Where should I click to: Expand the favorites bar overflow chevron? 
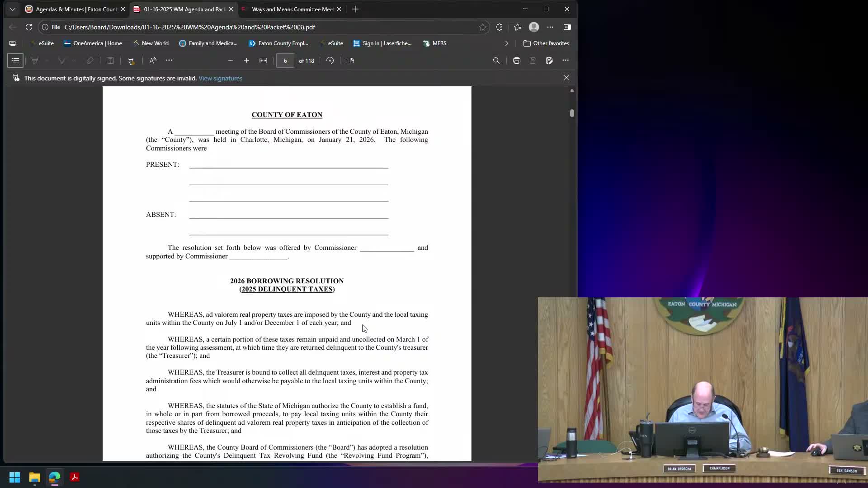tap(506, 43)
